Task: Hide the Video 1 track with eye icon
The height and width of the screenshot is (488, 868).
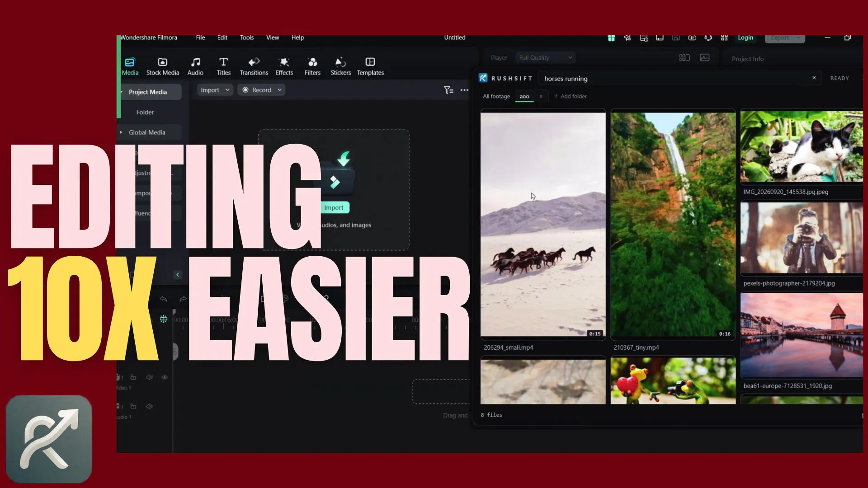Action: tap(165, 377)
